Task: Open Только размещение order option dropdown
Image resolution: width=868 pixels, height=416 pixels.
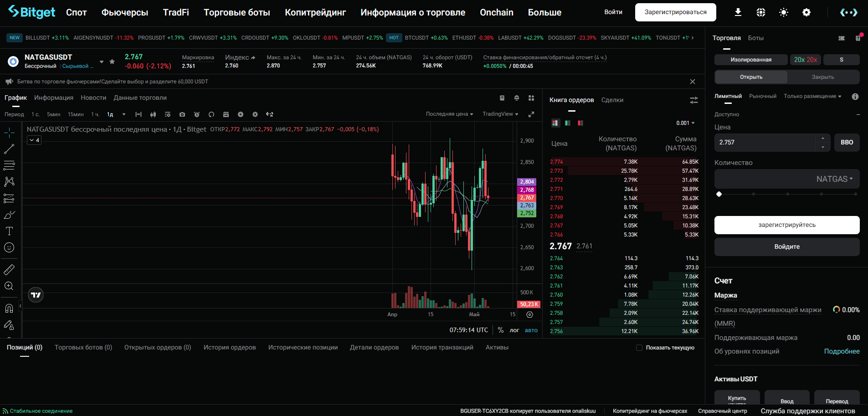Action: (812, 96)
